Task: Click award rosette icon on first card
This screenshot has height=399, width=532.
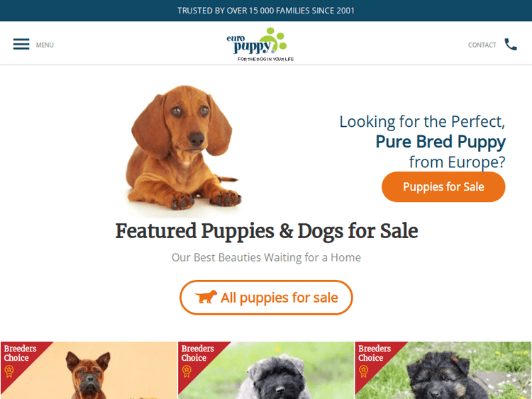Action: 9,371
